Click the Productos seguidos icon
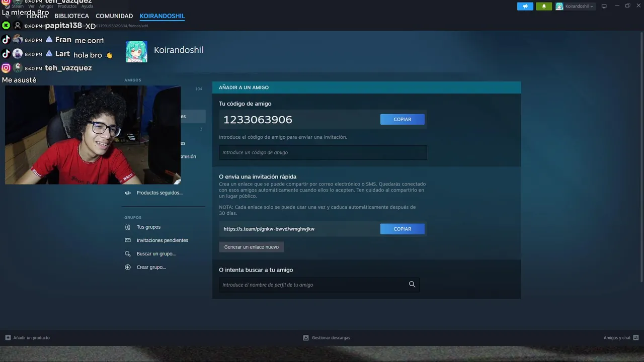644x362 pixels. click(x=128, y=193)
